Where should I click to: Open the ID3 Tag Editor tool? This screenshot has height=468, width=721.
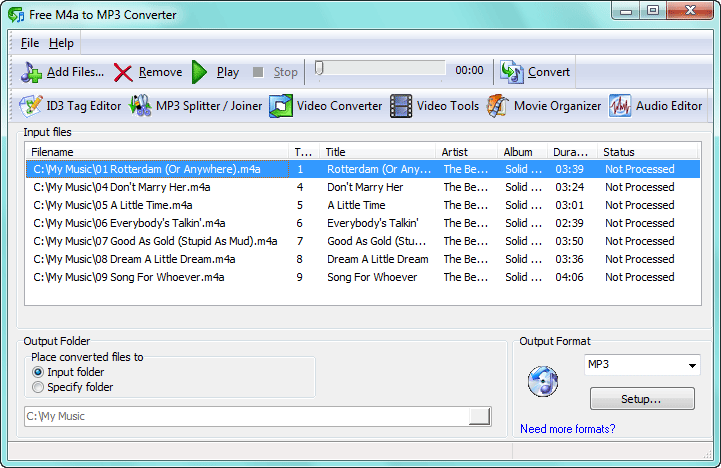pos(70,106)
